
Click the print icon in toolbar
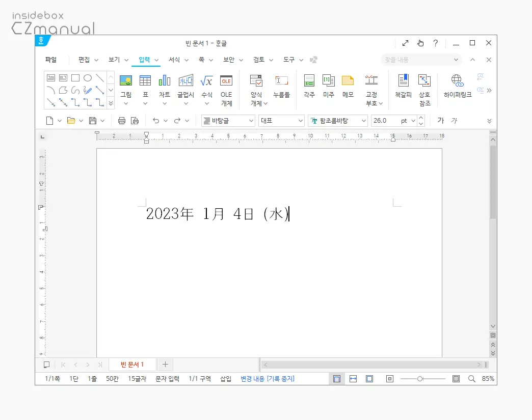[122, 121]
